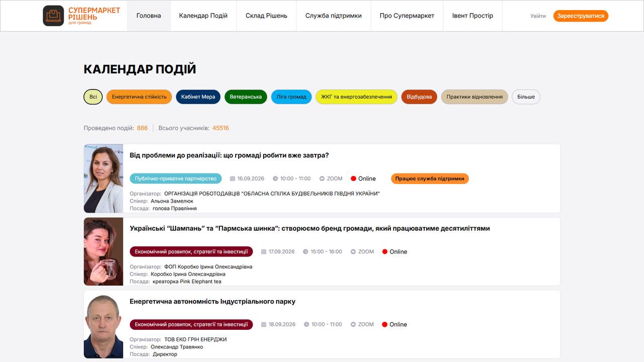Viewport: 644px width, 362px height.
Task: Click calendar icon beside date 17.09.2026
Action: coord(264,251)
